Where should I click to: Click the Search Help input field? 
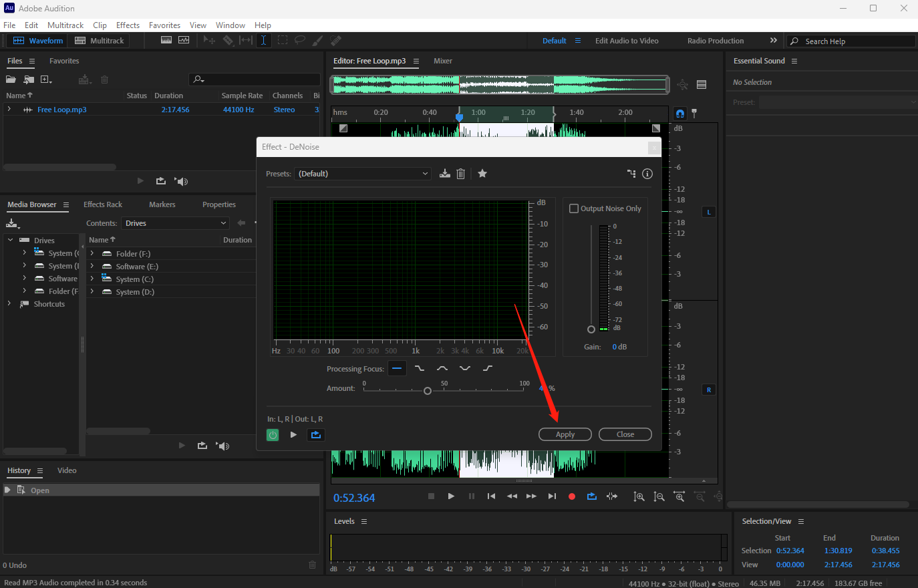coord(857,41)
